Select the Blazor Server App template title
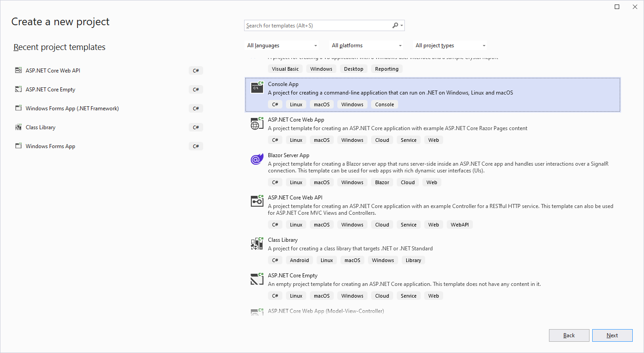Screen dimensions: 644x353 (289, 155)
